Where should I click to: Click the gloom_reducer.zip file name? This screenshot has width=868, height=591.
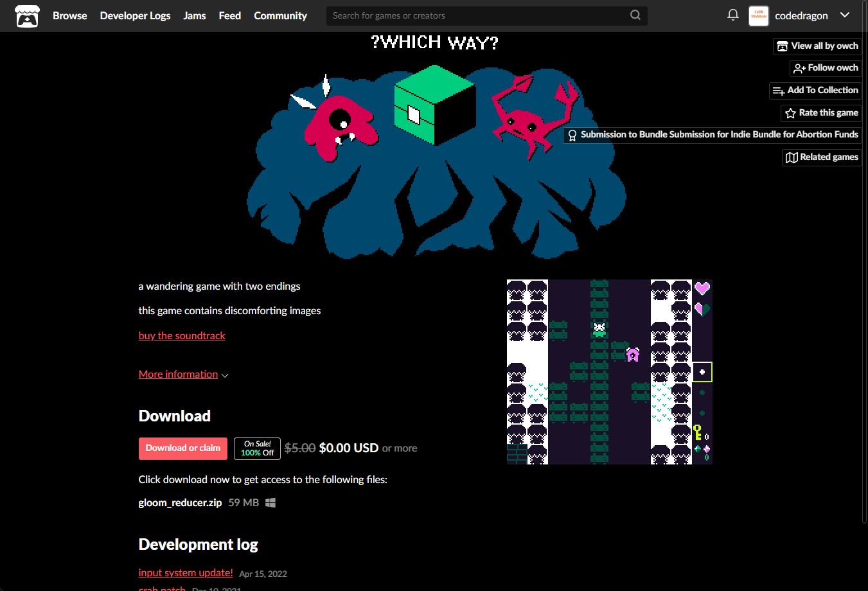tap(180, 503)
